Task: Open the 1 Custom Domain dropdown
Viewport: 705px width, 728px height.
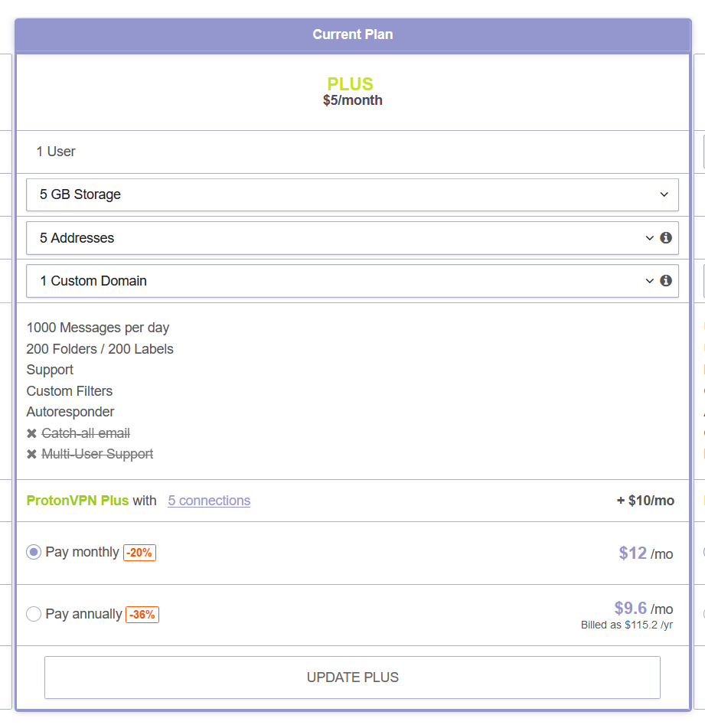Action: pos(352,281)
